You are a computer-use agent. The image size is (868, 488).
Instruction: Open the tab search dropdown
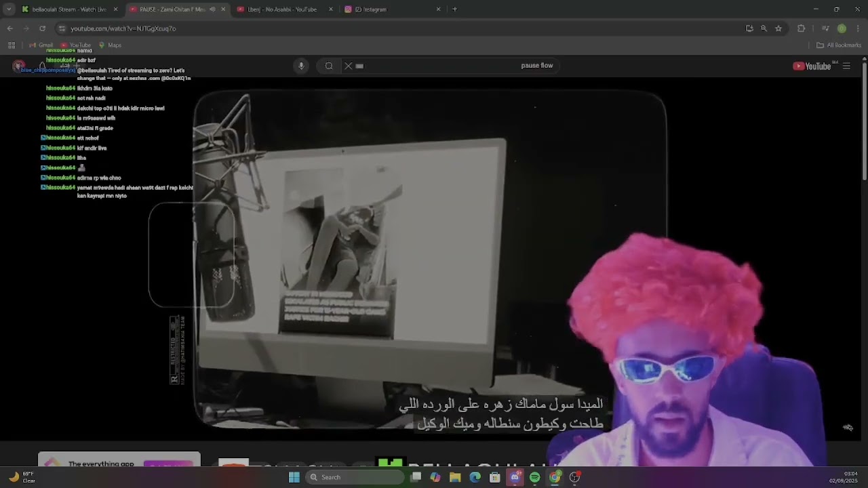click(x=9, y=9)
